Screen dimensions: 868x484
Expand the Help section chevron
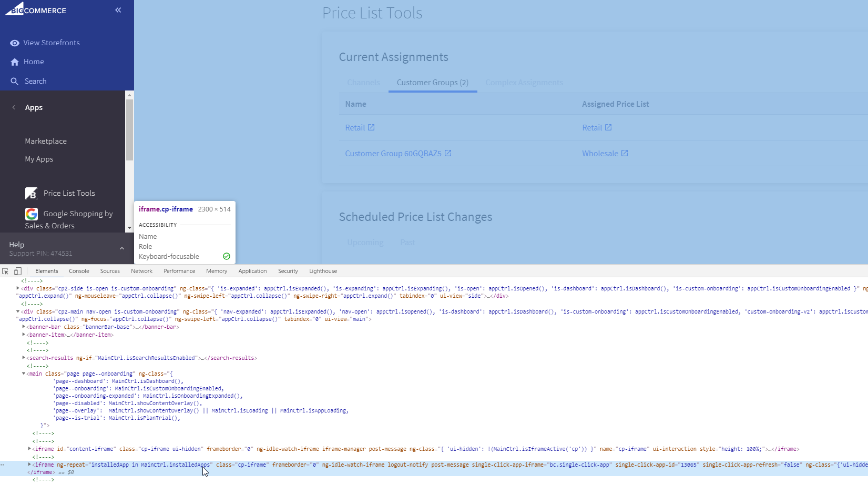[x=122, y=249]
